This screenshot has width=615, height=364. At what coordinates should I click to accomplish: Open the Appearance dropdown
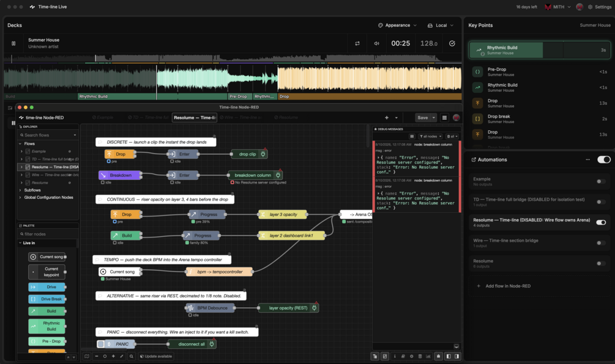pyautogui.click(x=397, y=26)
